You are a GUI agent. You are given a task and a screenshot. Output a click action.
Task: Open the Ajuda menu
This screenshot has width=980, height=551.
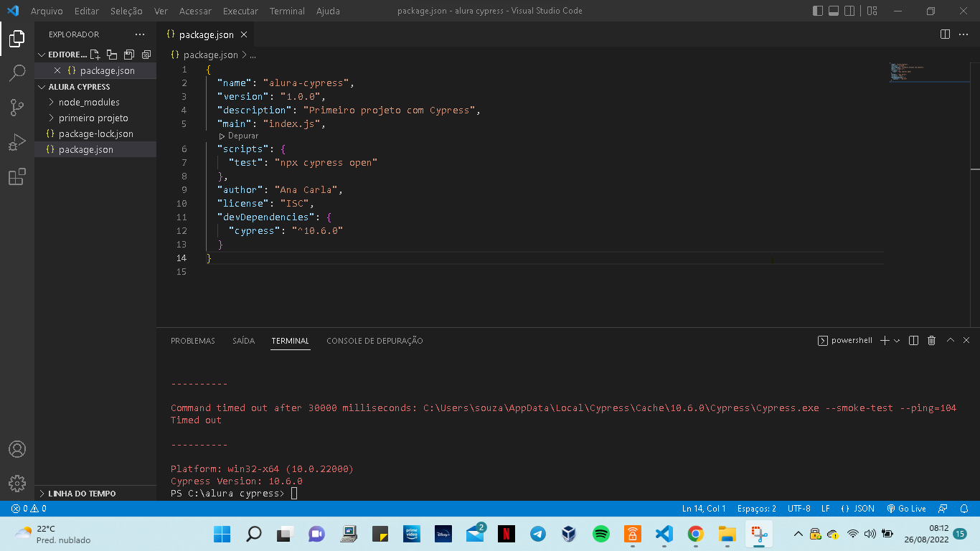click(x=328, y=11)
